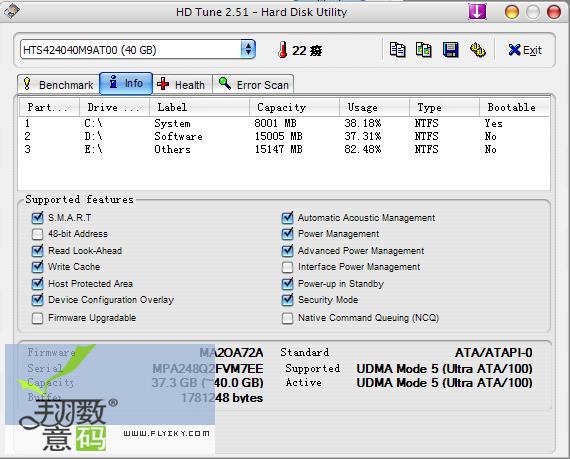Toggle the Write Cache checkbox
Image resolution: width=570 pixels, height=459 pixels.
pyautogui.click(x=37, y=267)
